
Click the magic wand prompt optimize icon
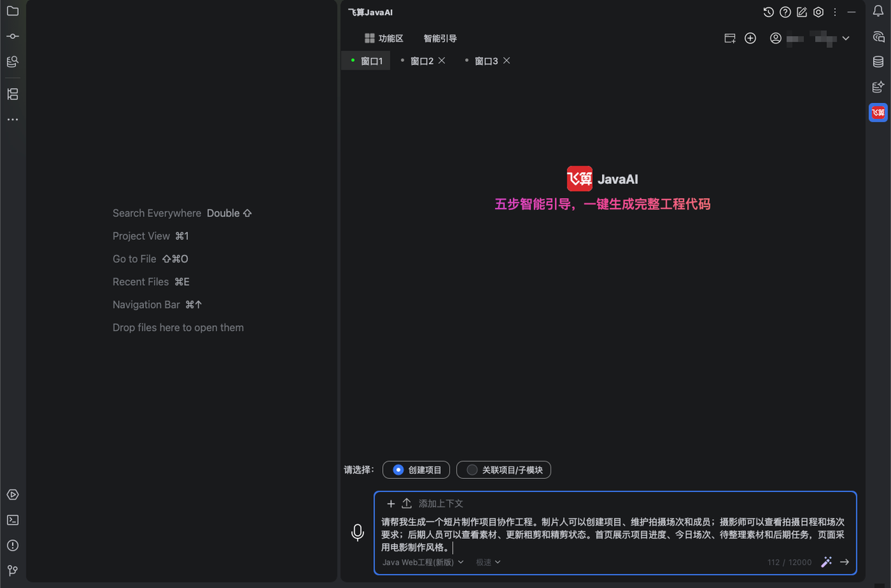pos(826,562)
